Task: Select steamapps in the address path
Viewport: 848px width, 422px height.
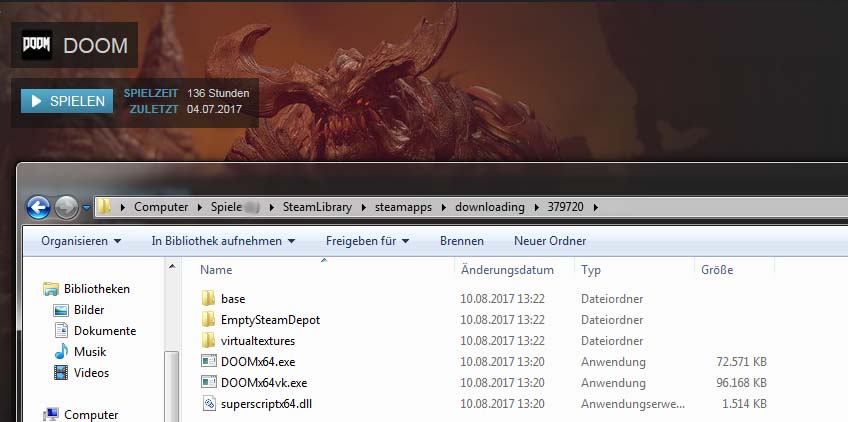Action: click(403, 207)
